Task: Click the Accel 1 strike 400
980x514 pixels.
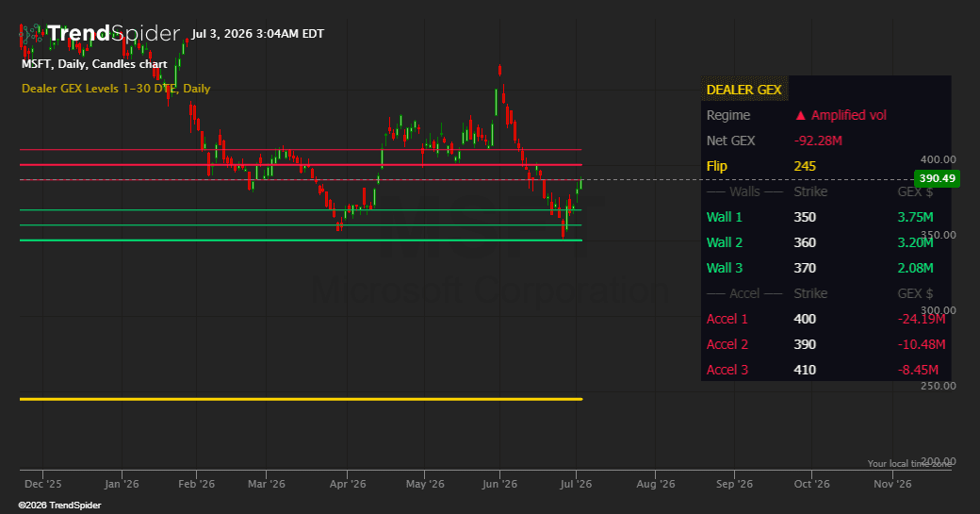Action: click(805, 319)
